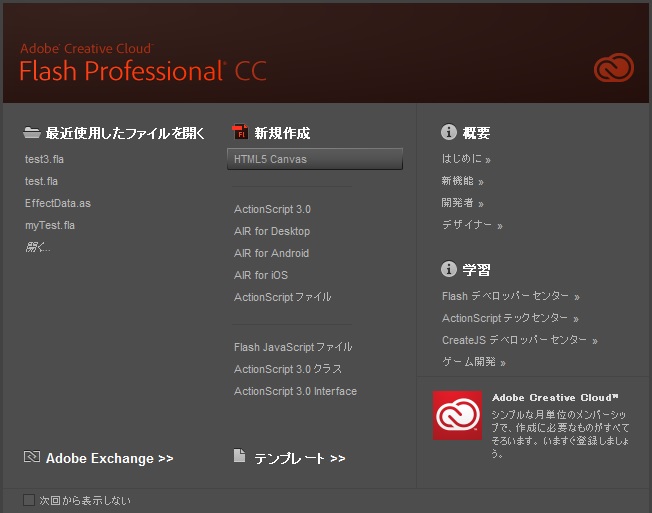Open recent file myTest.fla
The height and width of the screenshot is (513, 652).
[50, 225]
